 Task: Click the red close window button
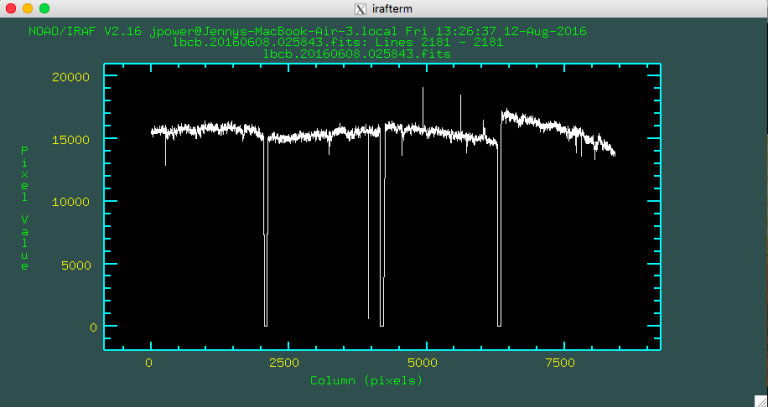click(x=11, y=8)
